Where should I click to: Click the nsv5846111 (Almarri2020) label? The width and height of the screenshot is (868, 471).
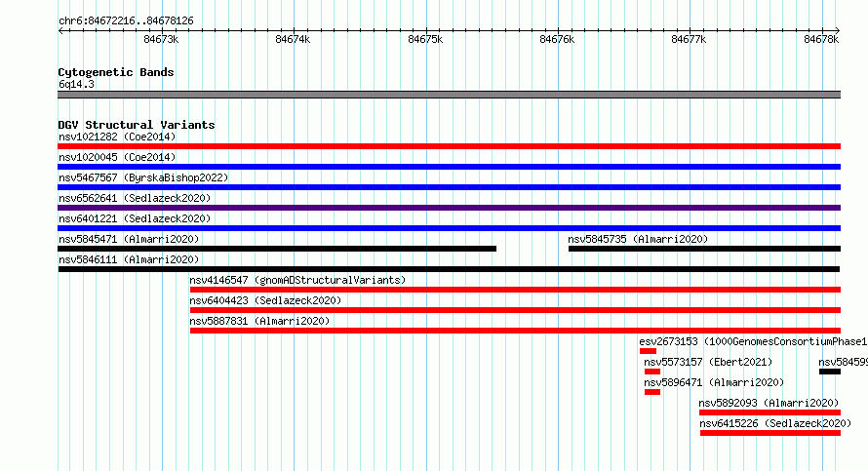pyautogui.click(x=129, y=259)
